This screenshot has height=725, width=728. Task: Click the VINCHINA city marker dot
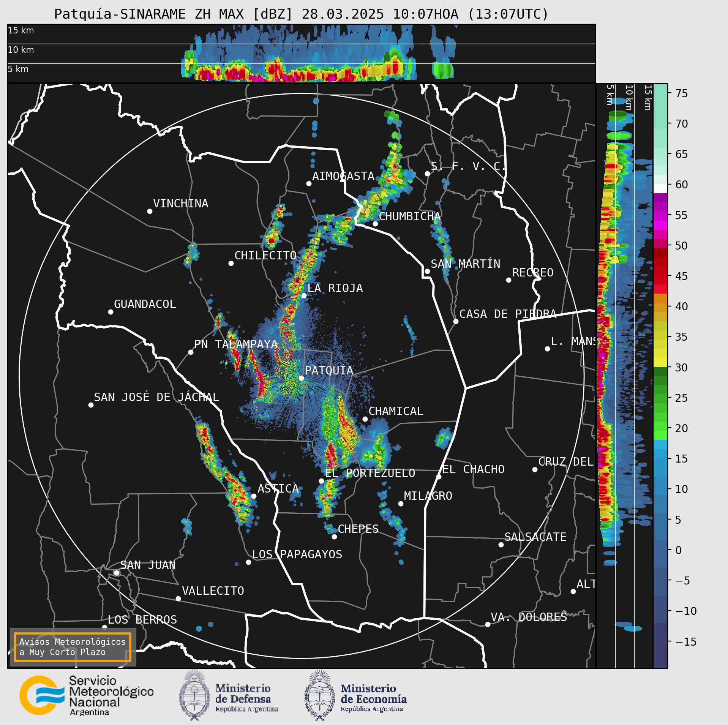click(x=150, y=211)
